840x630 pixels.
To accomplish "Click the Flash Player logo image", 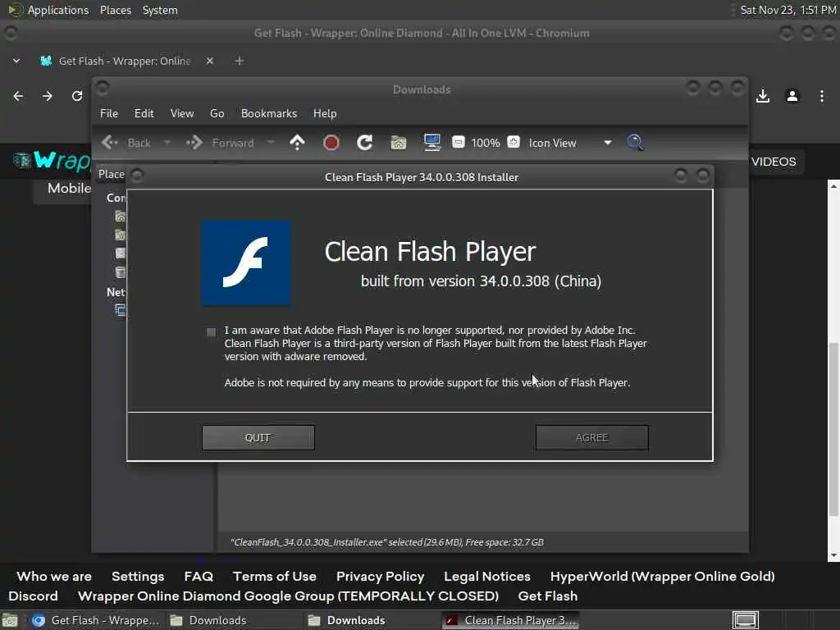I will click(246, 262).
